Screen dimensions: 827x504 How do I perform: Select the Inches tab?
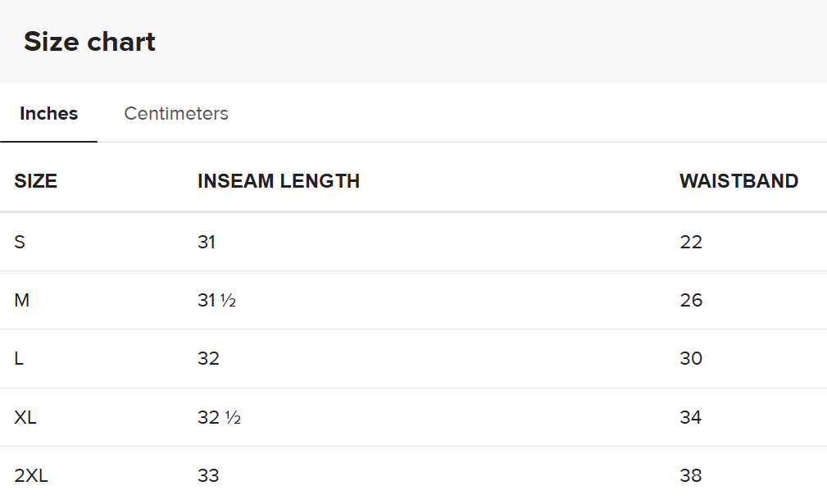point(48,113)
